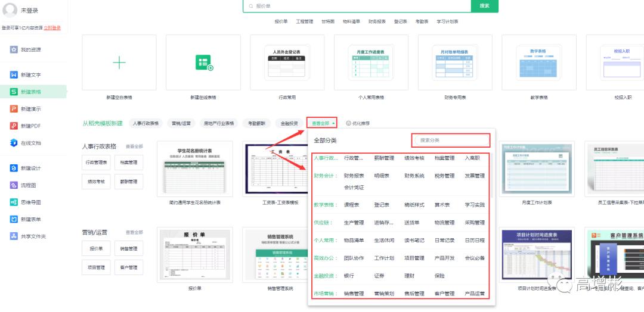Viewport: 644px width, 312px height.
Task: Open the 财务专用表 template card
Action: [455, 63]
